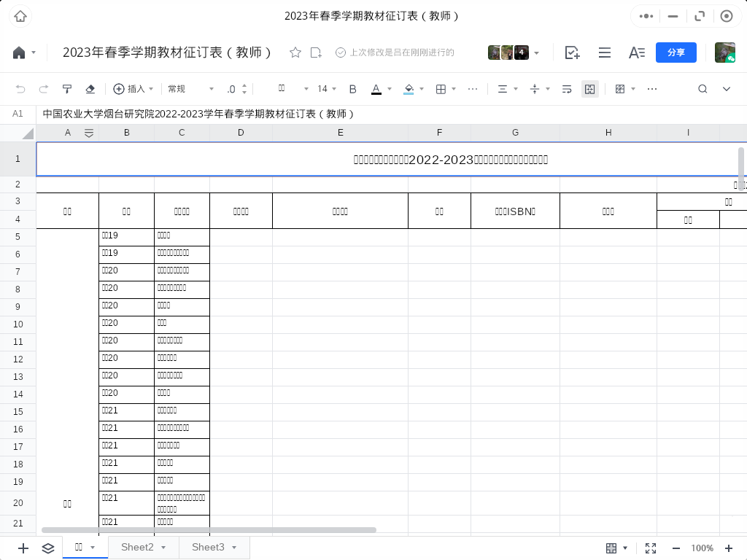The height and width of the screenshot is (560, 747).
Task: Zoom in with plus button
Action: pos(729,548)
